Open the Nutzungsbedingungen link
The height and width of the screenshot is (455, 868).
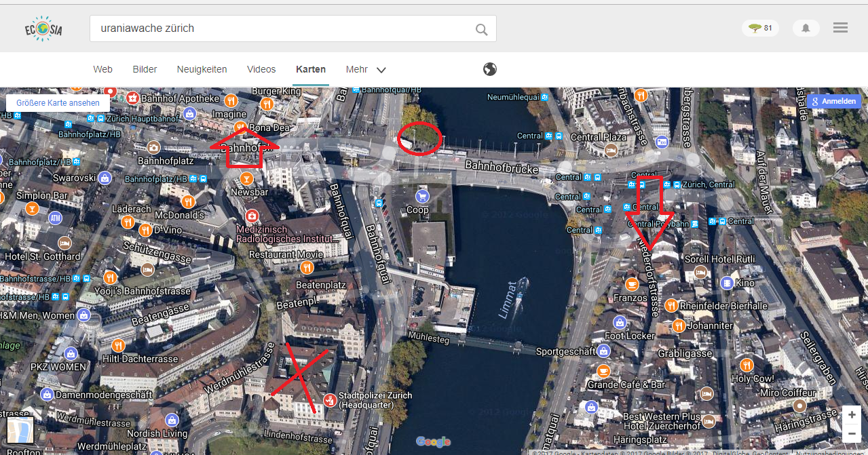(x=829, y=452)
